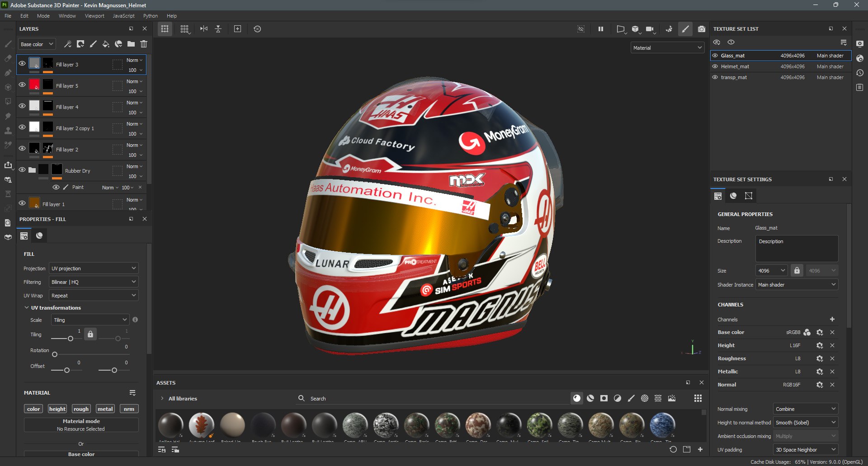Toggle the color material channel button
This screenshot has height=466, width=868.
click(x=33, y=409)
